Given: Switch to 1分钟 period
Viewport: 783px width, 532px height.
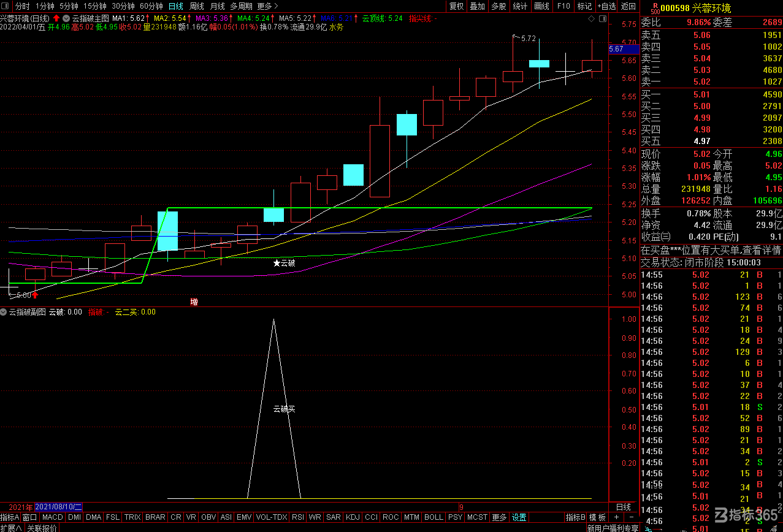Looking at the screenshot, I should coord(45,6).
